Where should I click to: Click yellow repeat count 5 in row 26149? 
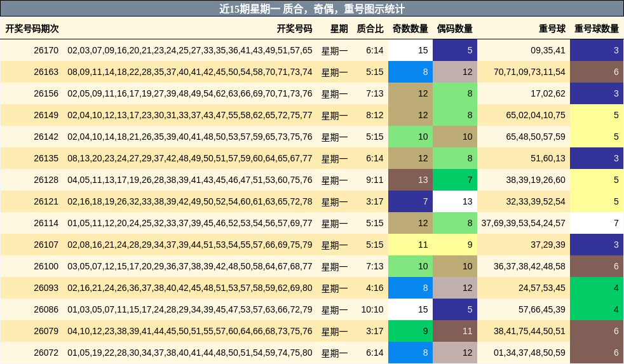coord(597,115)
